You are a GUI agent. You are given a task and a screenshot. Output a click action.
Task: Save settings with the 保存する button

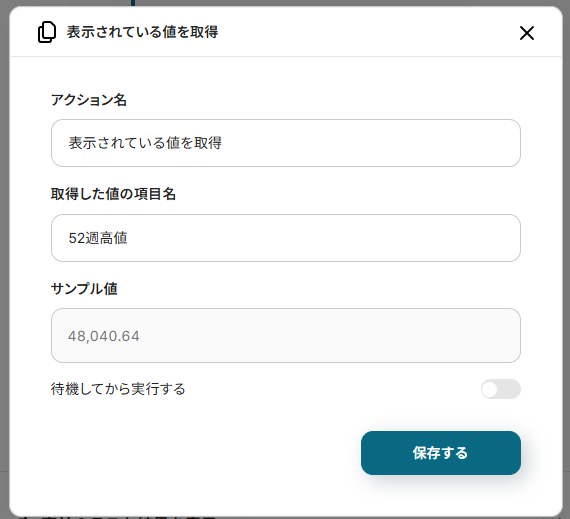(x=441, y=453)
